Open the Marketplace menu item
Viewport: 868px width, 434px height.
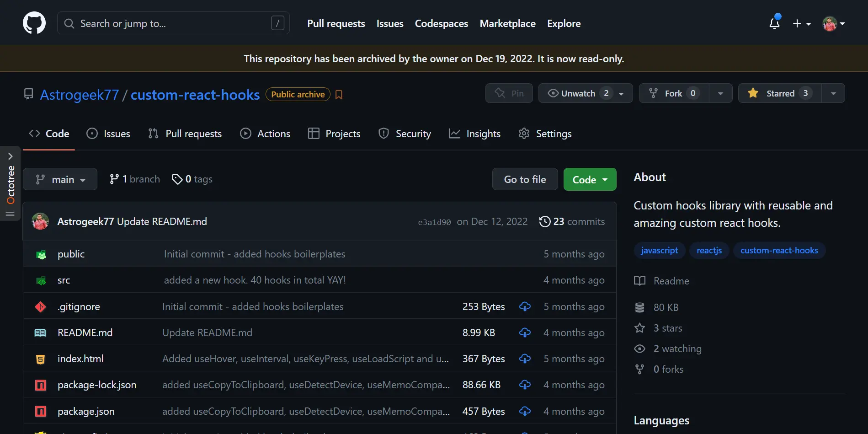coord(507,23)
